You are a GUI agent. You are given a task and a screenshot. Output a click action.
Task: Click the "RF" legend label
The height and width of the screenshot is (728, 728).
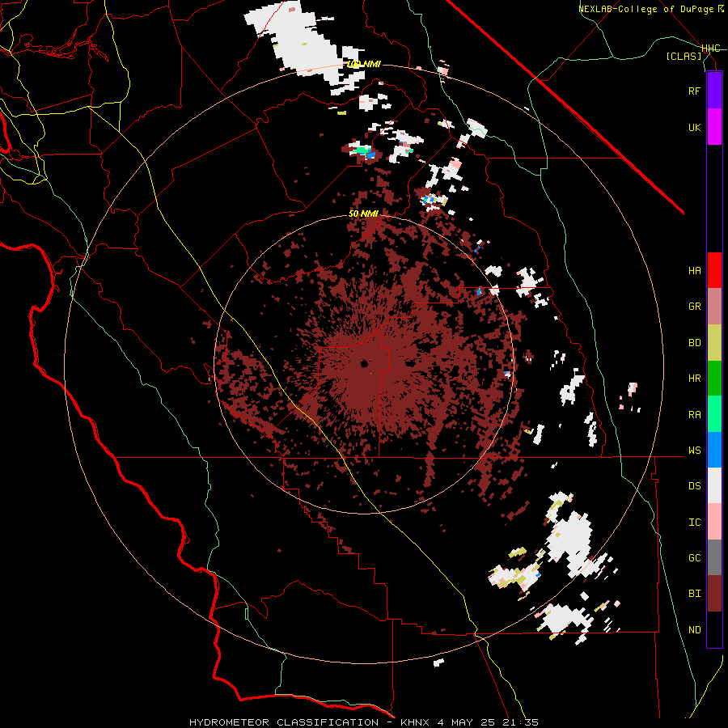[694, 91]
